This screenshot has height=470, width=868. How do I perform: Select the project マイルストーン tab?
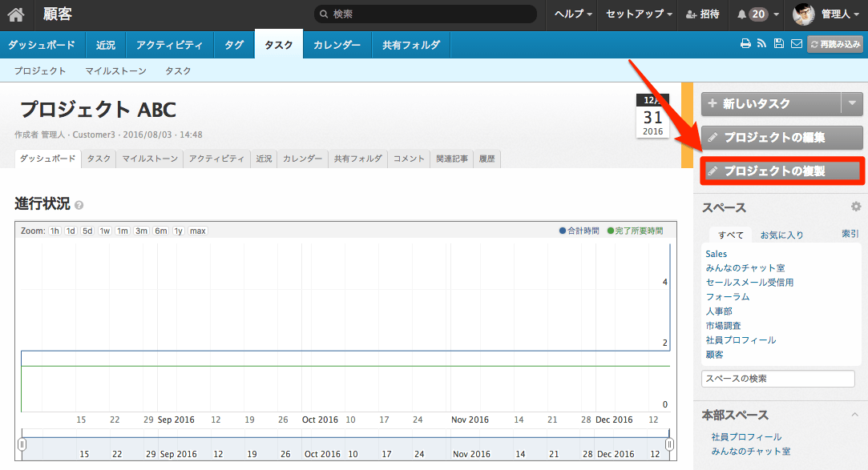pos(149,159)
